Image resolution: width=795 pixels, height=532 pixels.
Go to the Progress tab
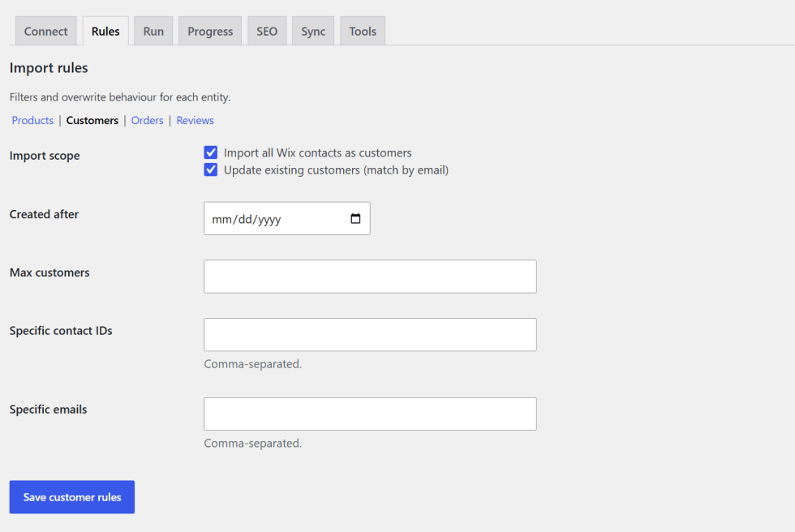click(210, 31)
